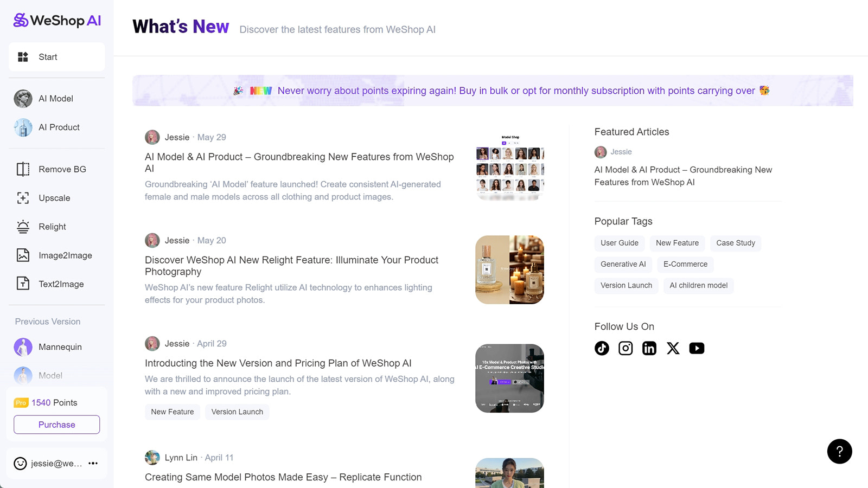The height and width of the screenshot is (488, 868).
Task: Select the Relight lamp icon
Action: pyautogui.click(x=23, y=227)
